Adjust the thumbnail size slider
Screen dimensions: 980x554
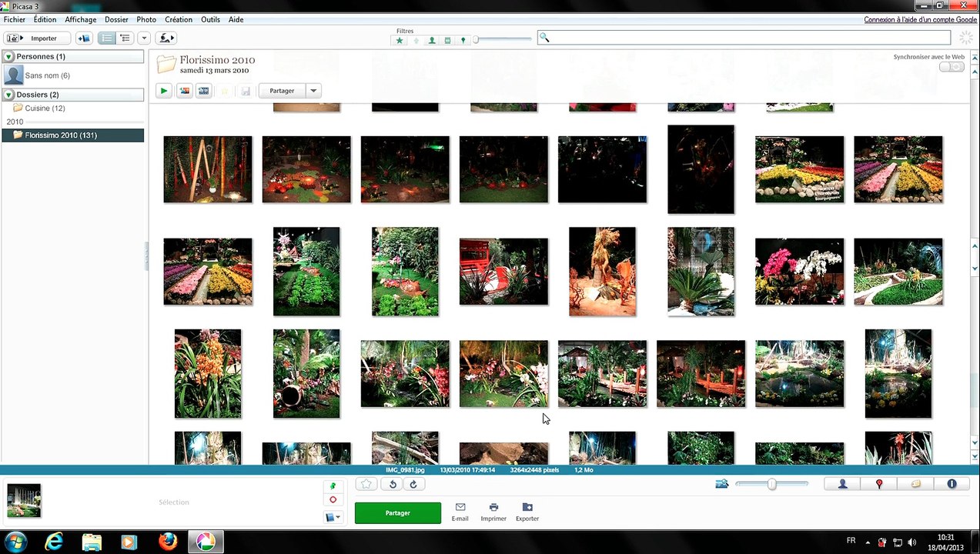[x=771, y=484]
